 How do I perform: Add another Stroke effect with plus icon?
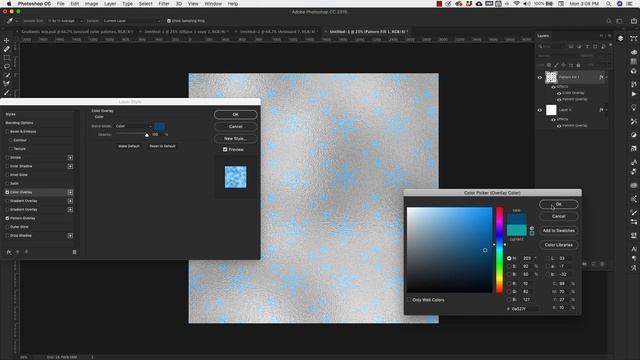coord(70,158)
